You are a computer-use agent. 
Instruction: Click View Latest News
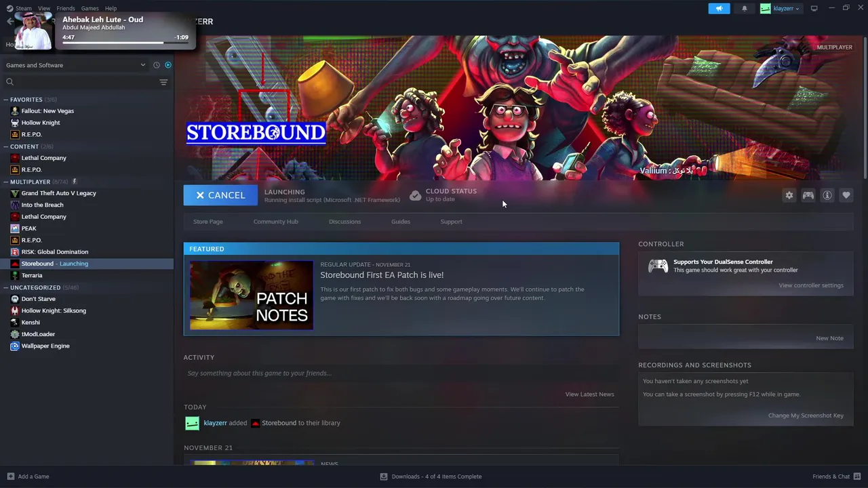click(589, 394)
